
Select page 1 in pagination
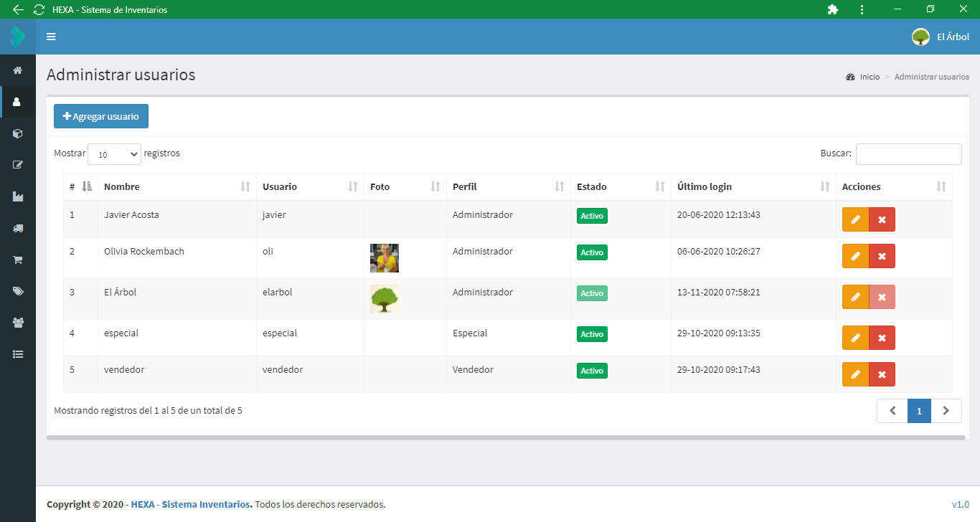pos(919,411)
